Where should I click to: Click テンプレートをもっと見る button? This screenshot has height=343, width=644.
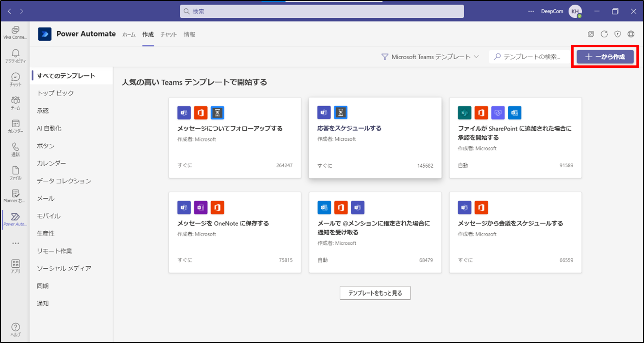[375, 293]
